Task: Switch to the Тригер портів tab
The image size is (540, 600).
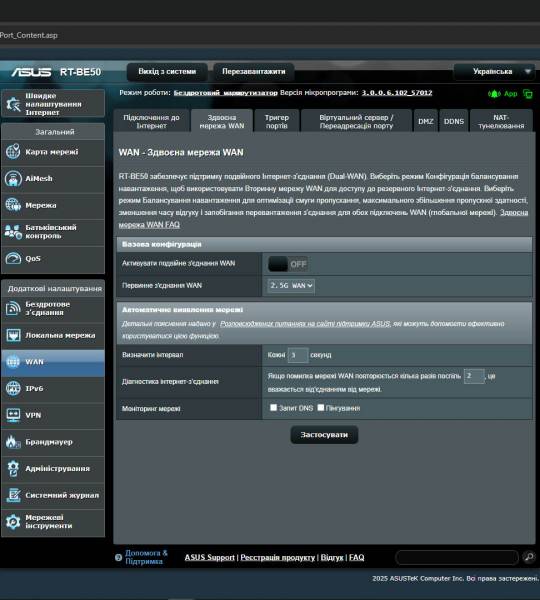Action: coord(276,121)
